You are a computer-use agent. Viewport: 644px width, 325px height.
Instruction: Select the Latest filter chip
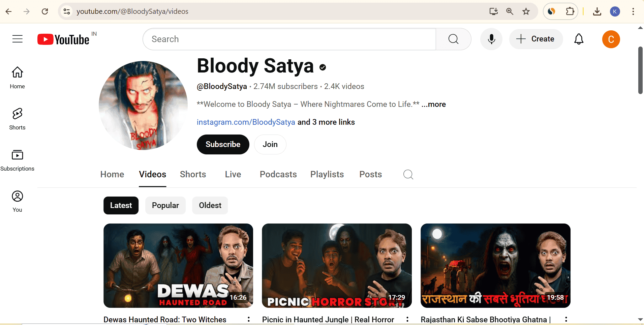121,205
